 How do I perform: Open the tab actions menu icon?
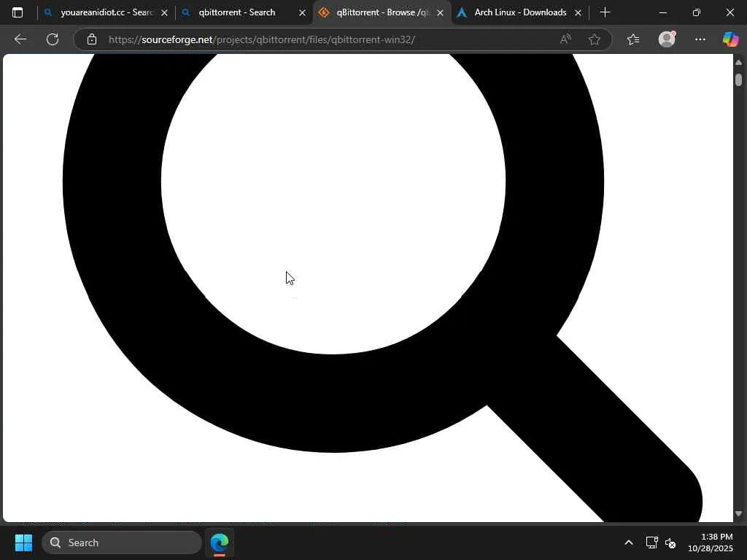(x=18, y=12)
